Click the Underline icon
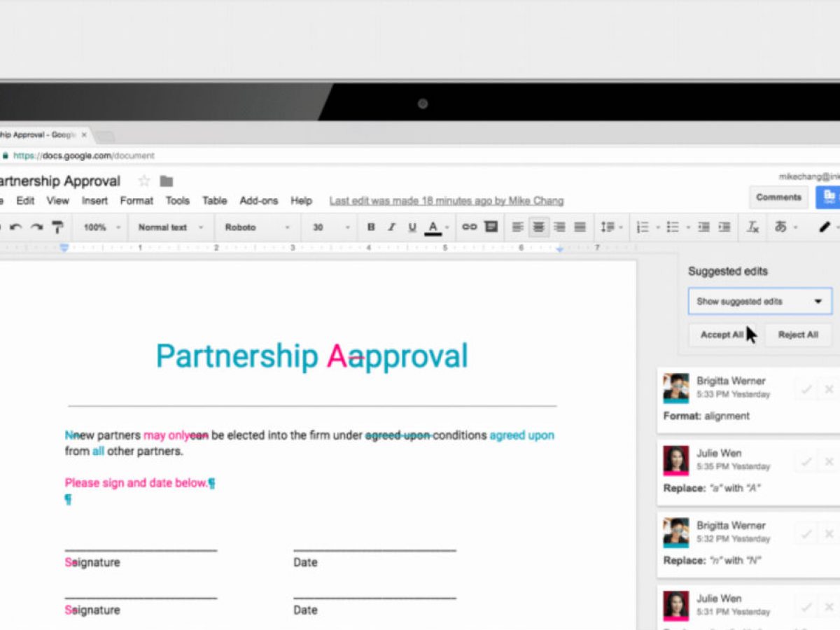Screen dimensions: 840x630 tap(412, 227)
